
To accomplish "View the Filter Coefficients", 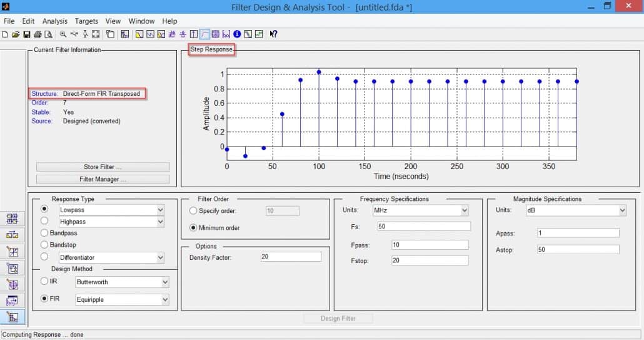I will tap(226, 34).
